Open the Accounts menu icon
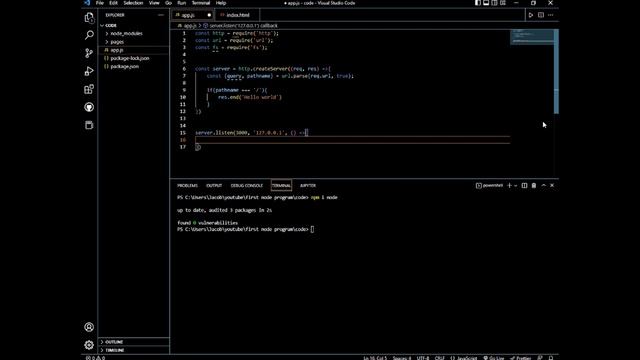The width and height of the screenshot is (640, 360). pos(89,327)
